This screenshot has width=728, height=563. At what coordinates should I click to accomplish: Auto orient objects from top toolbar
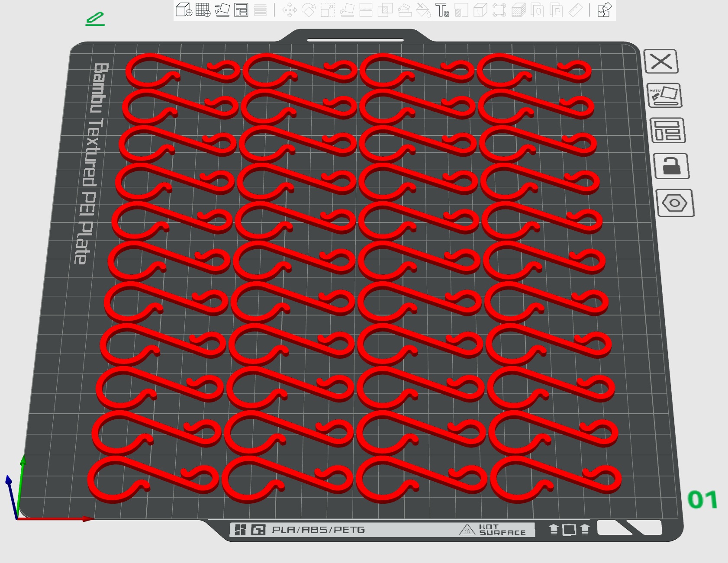click(x=222, y=10)
